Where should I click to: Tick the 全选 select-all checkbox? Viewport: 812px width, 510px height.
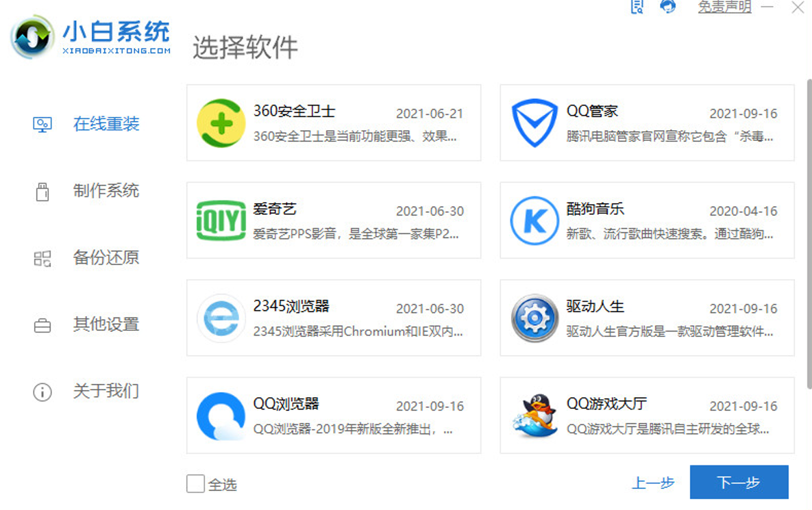(x=196, y=484)
